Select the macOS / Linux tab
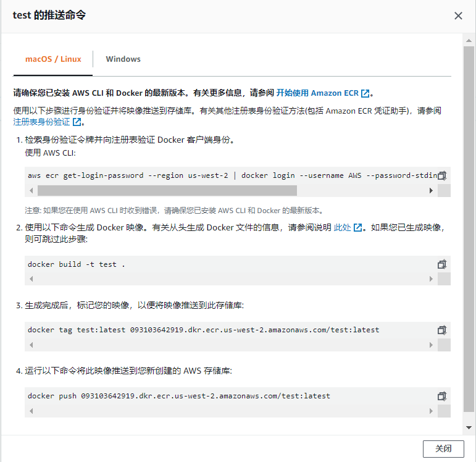The width and height of the screenshot is (476, 462). [53, 59]
